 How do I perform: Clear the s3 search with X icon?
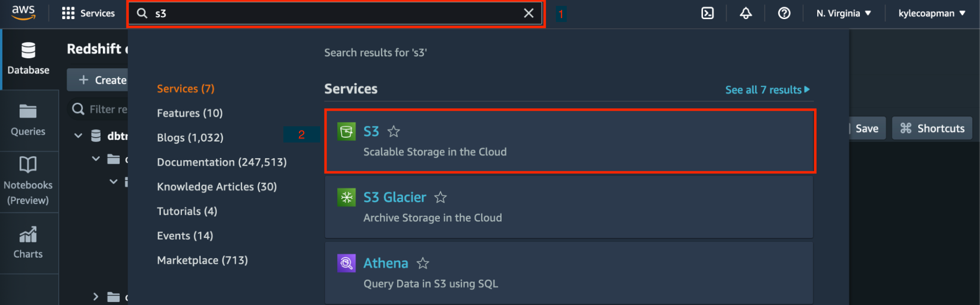(528, 13)
